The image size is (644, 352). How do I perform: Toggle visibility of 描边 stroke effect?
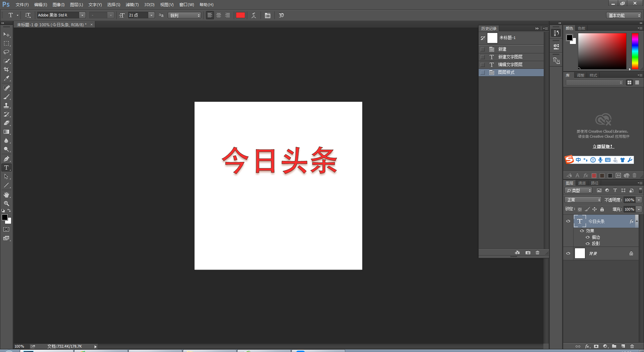[x=588, y=237]
